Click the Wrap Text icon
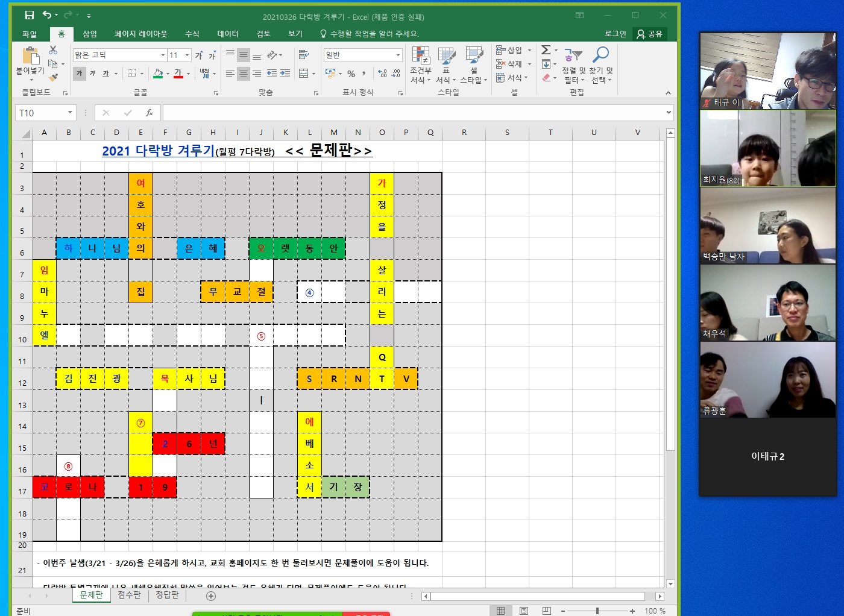This screenshot has width=844, height=616. point(303,55)
